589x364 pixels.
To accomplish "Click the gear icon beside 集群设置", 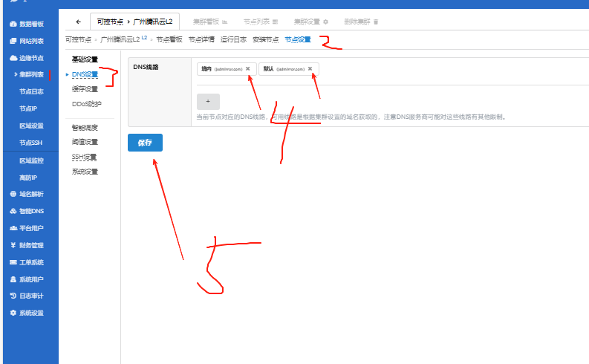I will pos(325,22).
